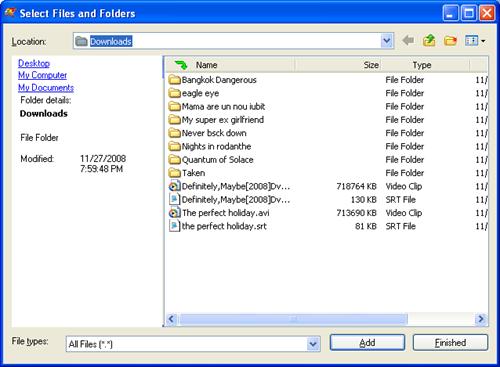The width and height of the screenshot is (500, 367).
Task: Open the My Documents link
Action: 46,87
